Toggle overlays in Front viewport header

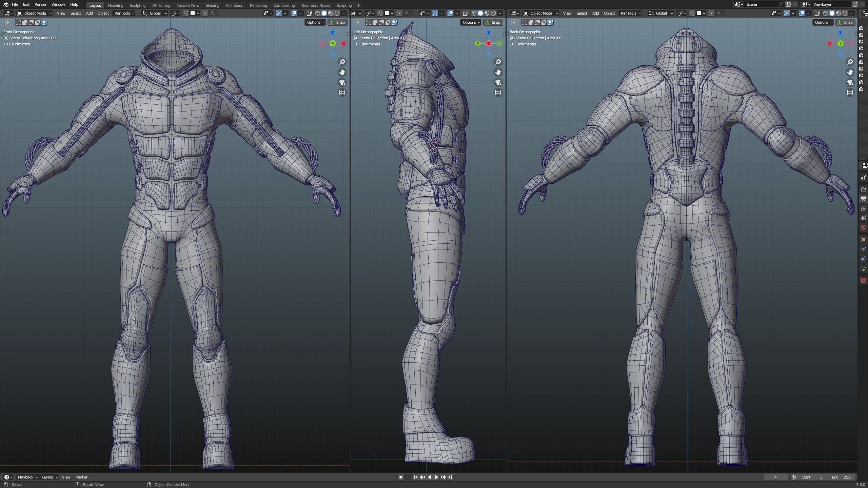[x=294, y=13]
